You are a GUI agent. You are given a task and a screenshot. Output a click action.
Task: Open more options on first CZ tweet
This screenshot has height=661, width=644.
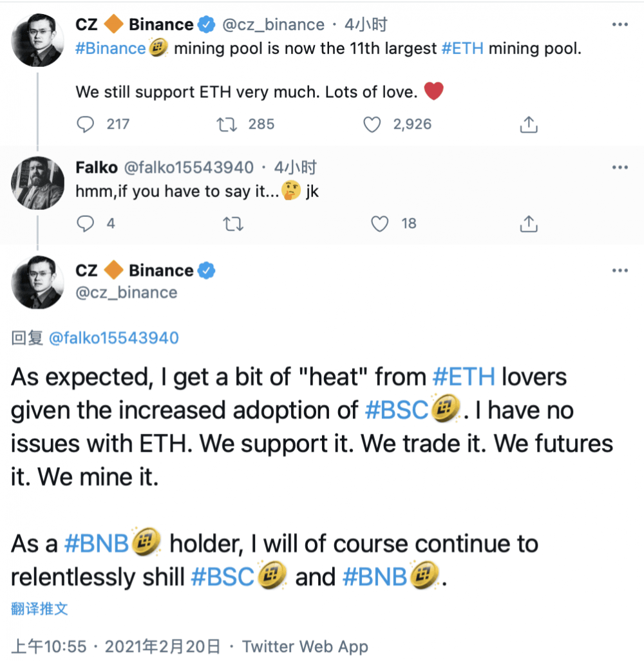point(620,24)
